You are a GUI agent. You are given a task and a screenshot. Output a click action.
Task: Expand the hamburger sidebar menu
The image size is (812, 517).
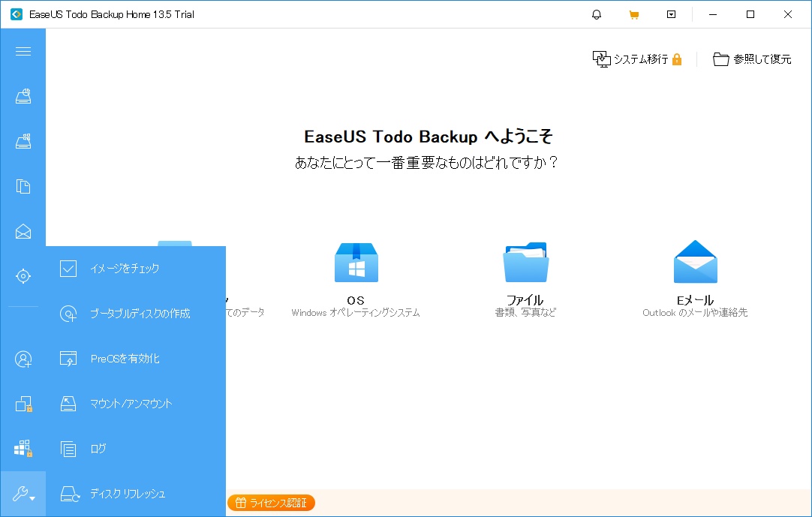[23, 51]
